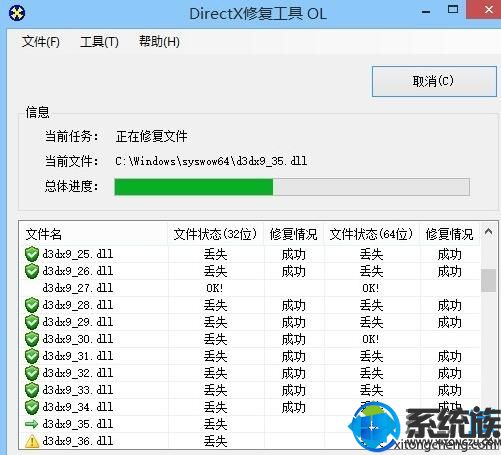Image resolution: width=501 pixels, height=455 pixels.
Task: Select the d3dx9_35.dll file name
Action: (78, 424)
